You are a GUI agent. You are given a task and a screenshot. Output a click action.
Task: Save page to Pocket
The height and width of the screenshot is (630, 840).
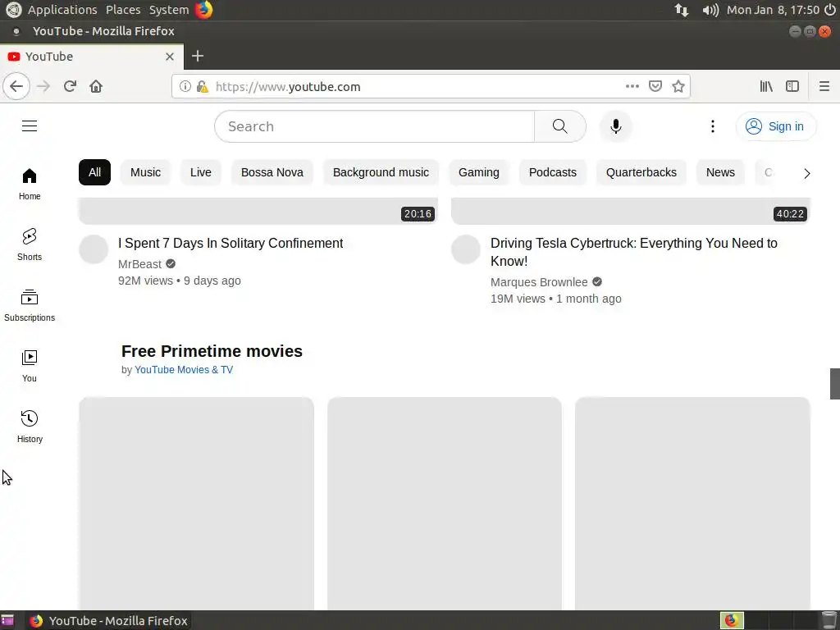pyautogui.click(x=655, y=86)
